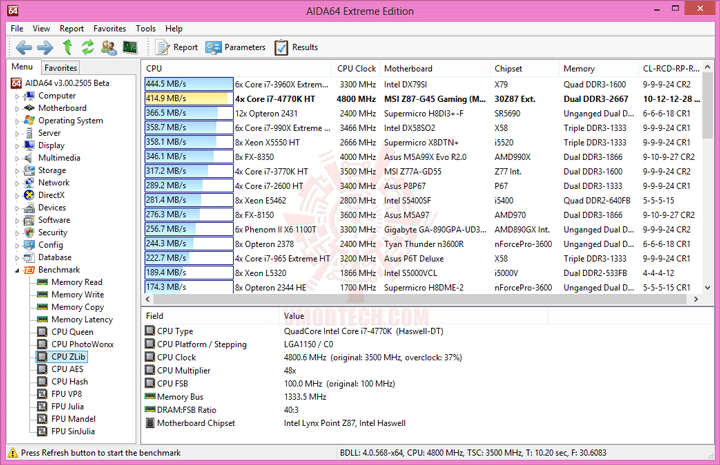Select the Motherboard icon in tree

29,108
